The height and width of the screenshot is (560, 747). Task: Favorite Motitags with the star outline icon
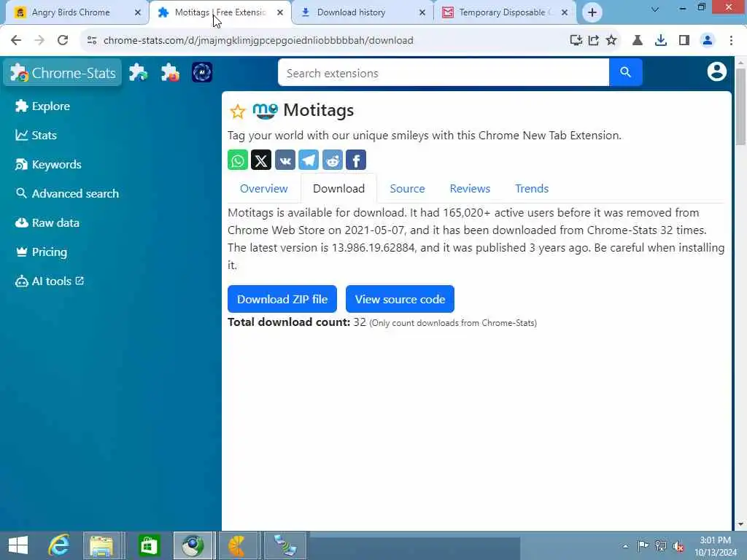[x=237, y=112]
